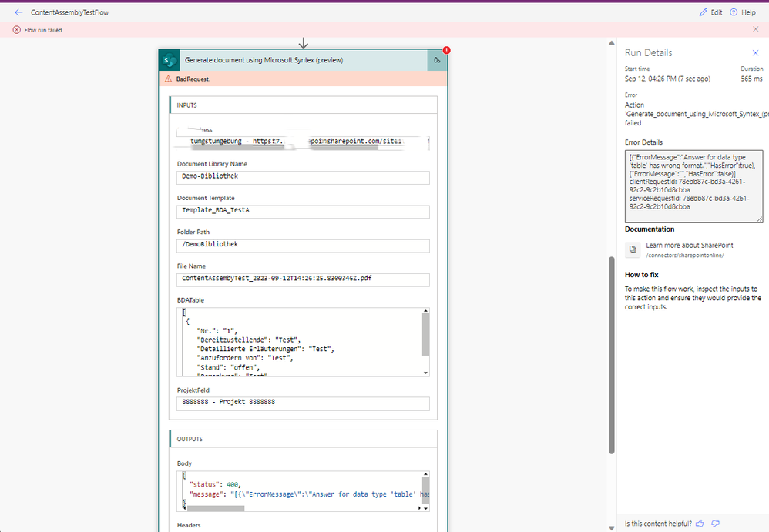The height and width of the screenshot is (532, 769).
Task: Click the Error Details text box
Action: pos(693,186)
